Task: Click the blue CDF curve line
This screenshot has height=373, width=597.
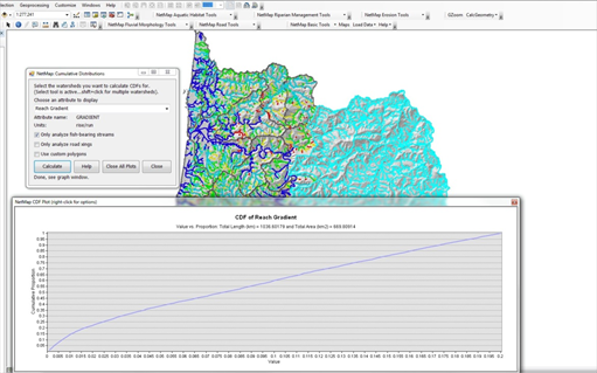Action: coord(274,281)
